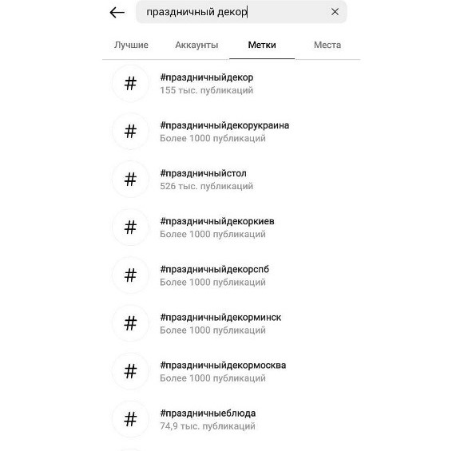This screenshot has height=451, width=476.
Task: Switch to the Лучшие tab
Action: [131, 45]
